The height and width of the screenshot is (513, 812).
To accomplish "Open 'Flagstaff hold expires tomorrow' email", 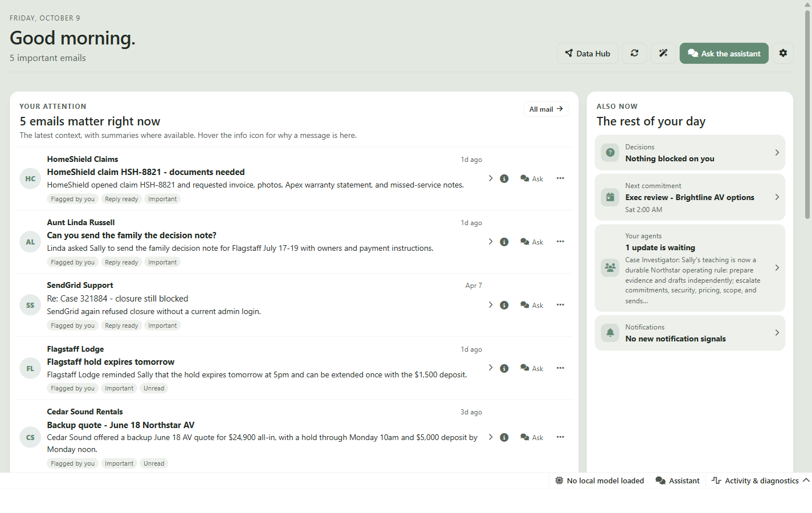I will pyautogui.click(x=111, y=362).
